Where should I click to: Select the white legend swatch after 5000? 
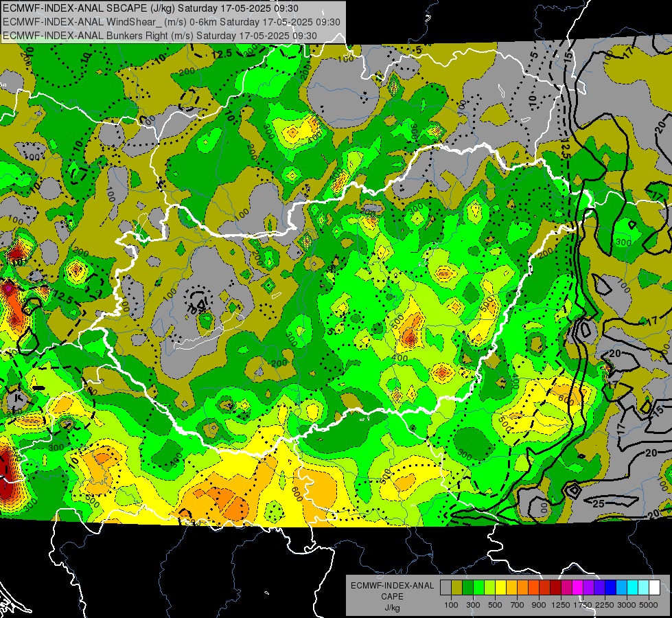tap(654, 588)
